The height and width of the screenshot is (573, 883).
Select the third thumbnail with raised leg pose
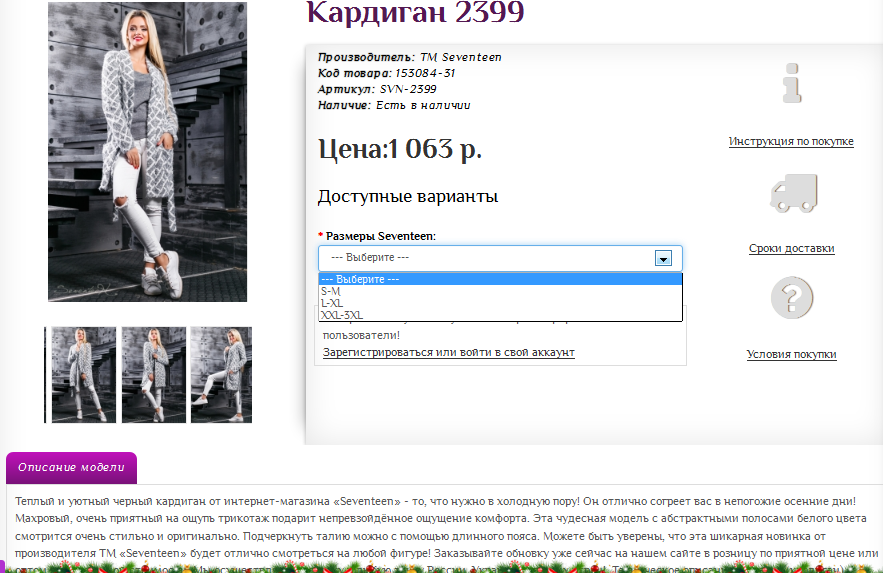tap(221, 375)
